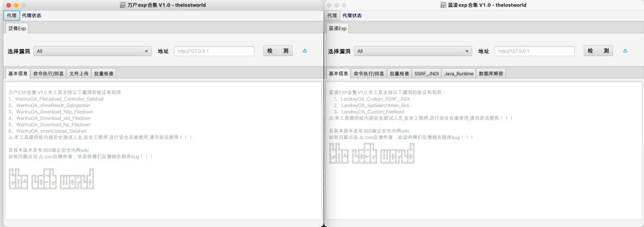Open the 数据库解密 tab
This screenshot has width=644, height=227.
tap(491, 73)
